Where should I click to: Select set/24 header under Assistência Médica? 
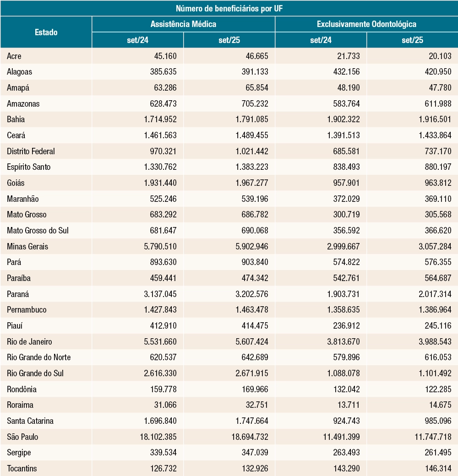(x=137, y=40)
